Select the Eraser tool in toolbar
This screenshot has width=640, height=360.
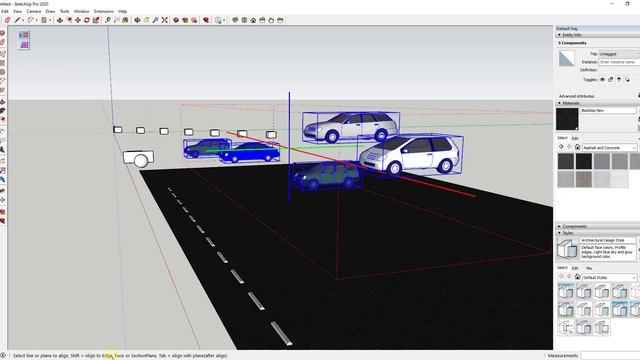coord(7,20)
